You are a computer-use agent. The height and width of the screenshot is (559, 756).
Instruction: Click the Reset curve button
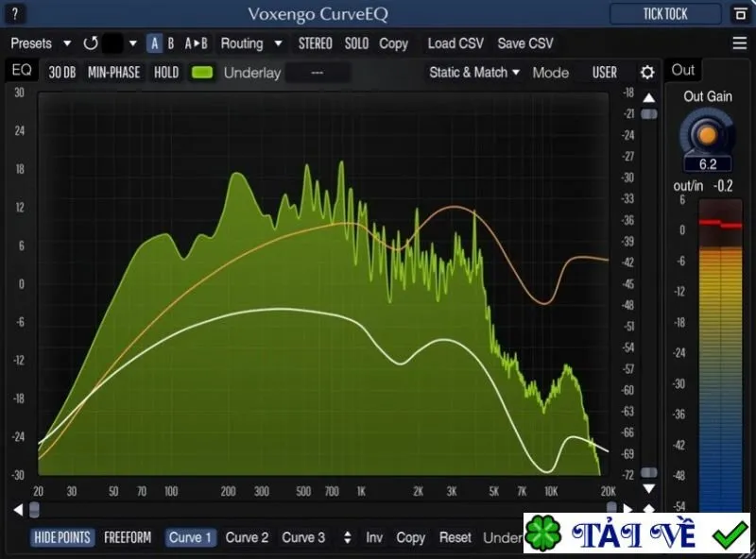pos(455,538)
